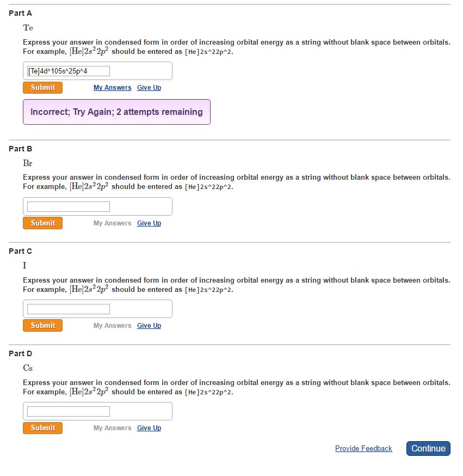The height and width of the screenshot is (476, 463).
Task: Click the element symbol Cs in Part D
Action: click(x=27, y=368)
